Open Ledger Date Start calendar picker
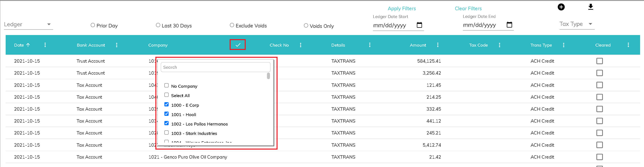The width and height of the screenshot is (644, 167). [x=419, y=25]
